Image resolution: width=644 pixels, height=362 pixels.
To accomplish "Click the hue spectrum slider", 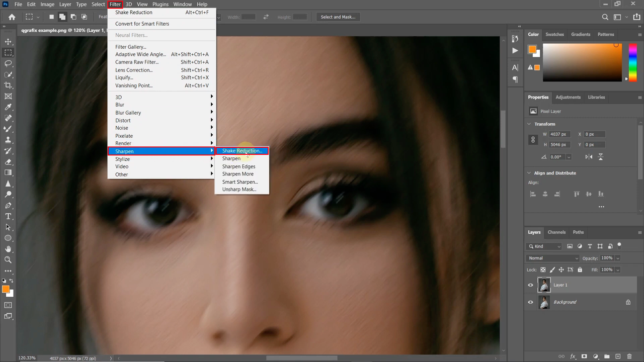I will point(633,62).
